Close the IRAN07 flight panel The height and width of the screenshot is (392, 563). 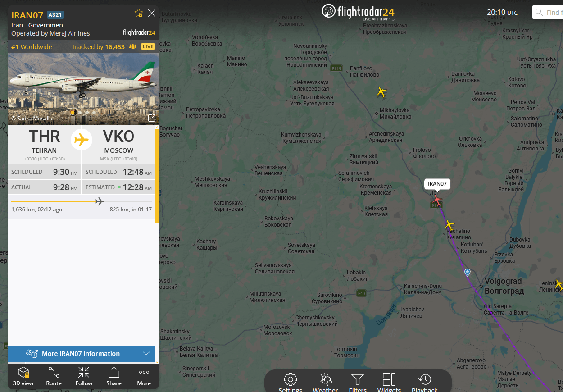click(x=152, y=13)
